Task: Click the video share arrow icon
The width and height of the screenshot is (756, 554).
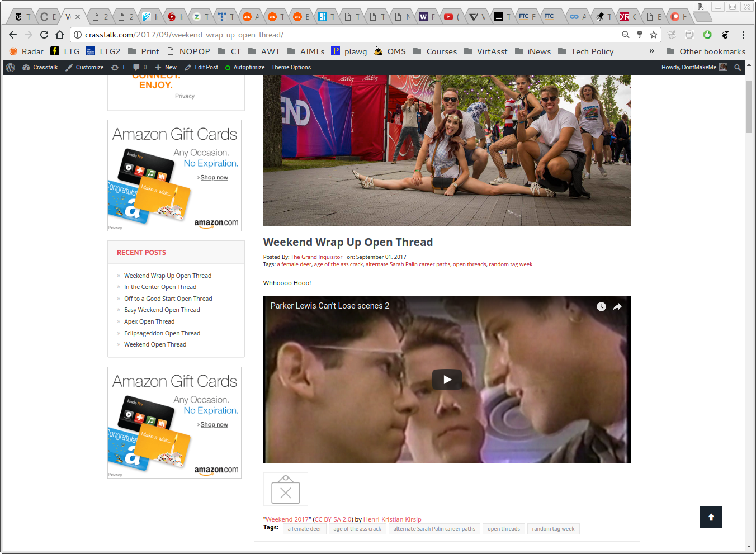Action: point(617,306)
